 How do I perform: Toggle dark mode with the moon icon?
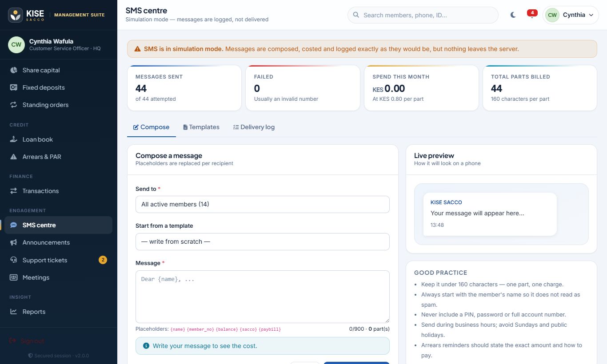point(513,15)
